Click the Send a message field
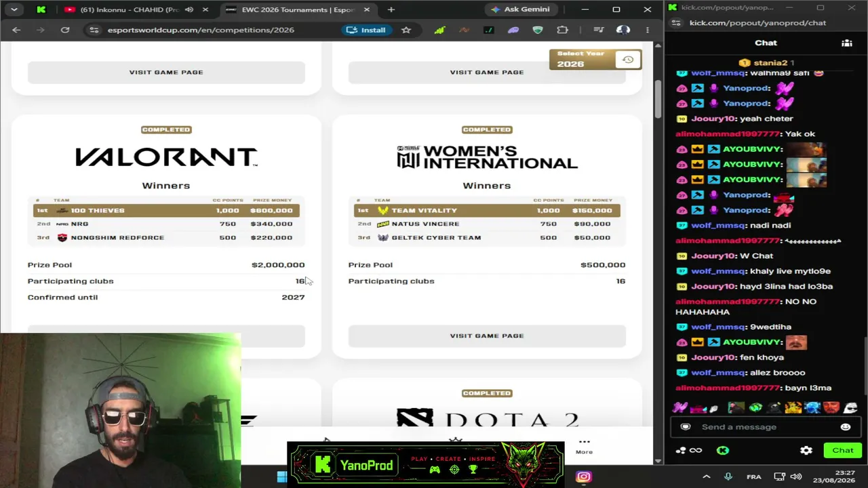 click(765, 427)
